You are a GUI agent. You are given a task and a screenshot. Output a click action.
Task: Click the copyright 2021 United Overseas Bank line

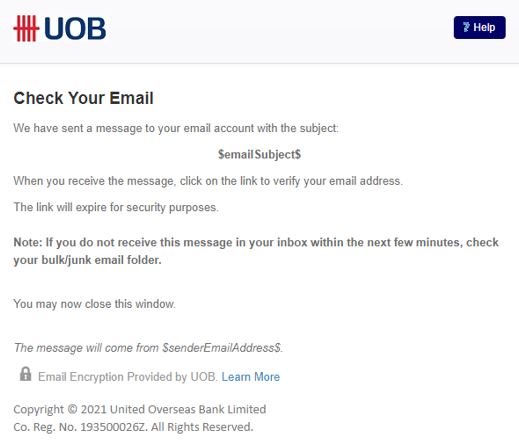[140, 409]
